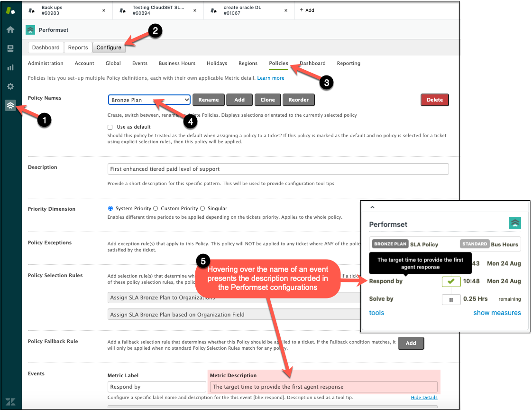
Task: Click the show measures link
Action: [x=497, y=313]
